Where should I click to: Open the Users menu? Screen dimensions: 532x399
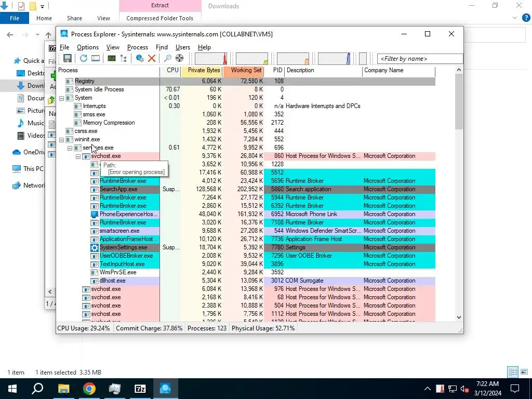click(182, 47)
